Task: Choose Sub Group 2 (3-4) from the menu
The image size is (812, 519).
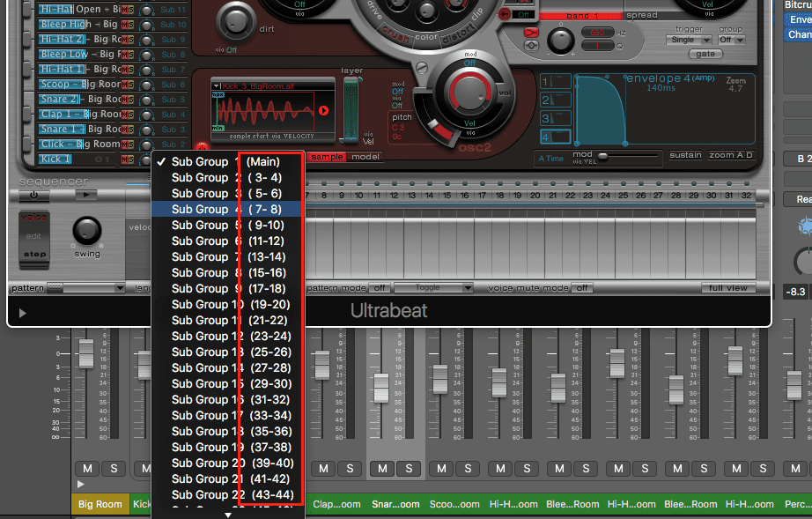Action: [228, 178]
